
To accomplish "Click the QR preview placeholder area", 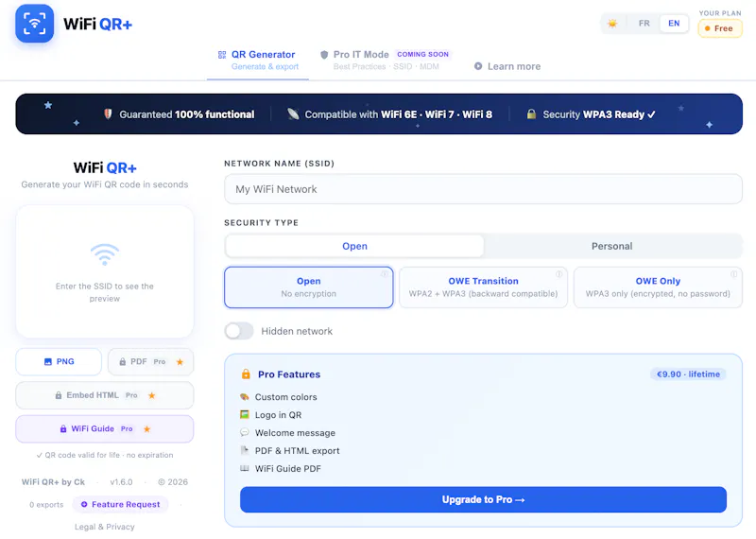I will click(x=105, y=271).
